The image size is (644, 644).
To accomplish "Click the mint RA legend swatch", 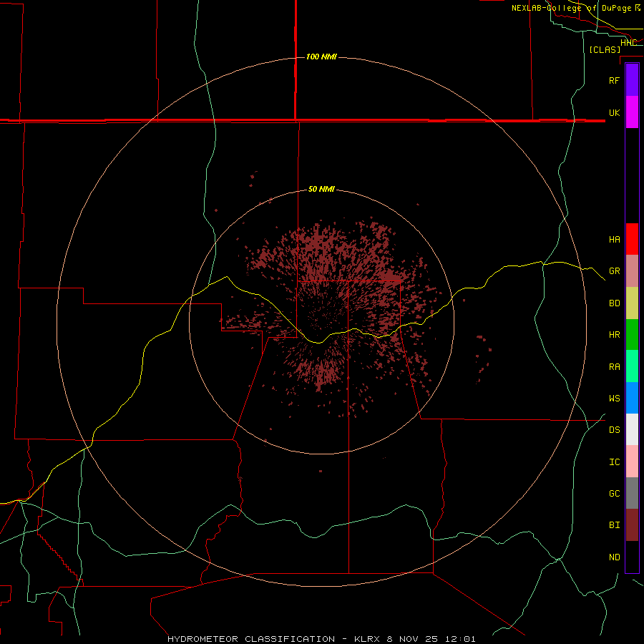I will tap(632, 366).
